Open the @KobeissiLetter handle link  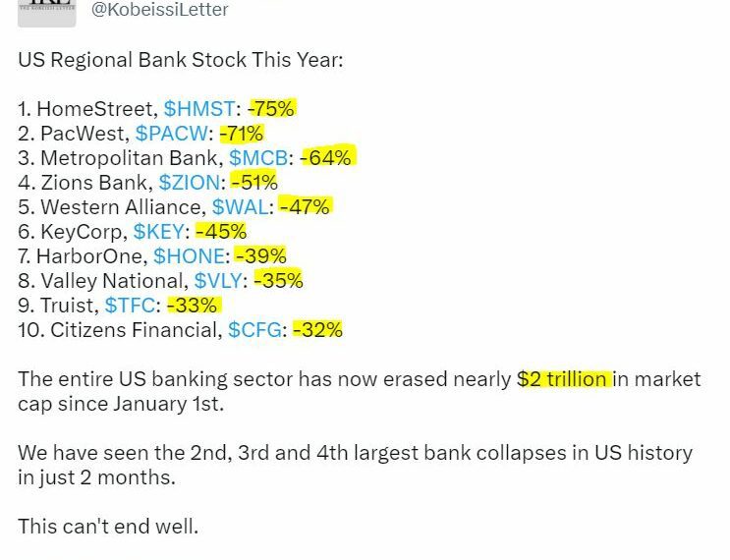coord(159,9)
